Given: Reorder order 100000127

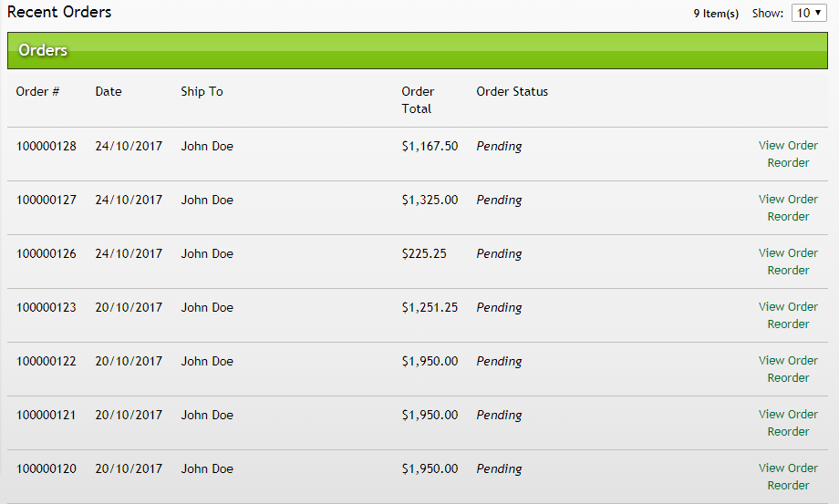Looking at the screenshot, I should coord(788,217).
